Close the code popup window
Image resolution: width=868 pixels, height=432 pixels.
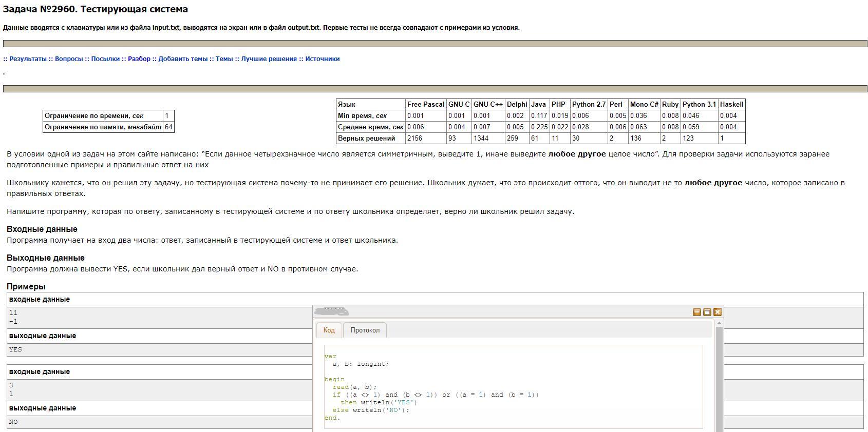click(x=718, y=312)
